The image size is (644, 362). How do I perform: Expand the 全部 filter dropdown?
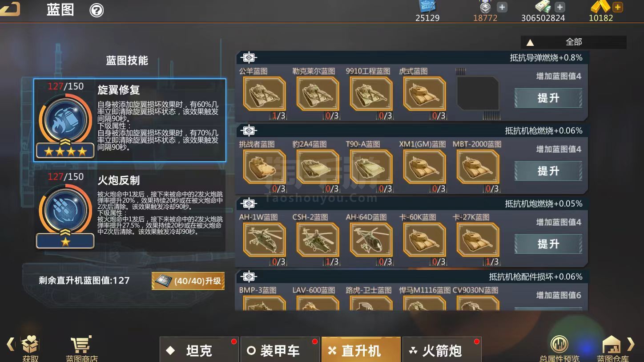[x=574, y=42]
